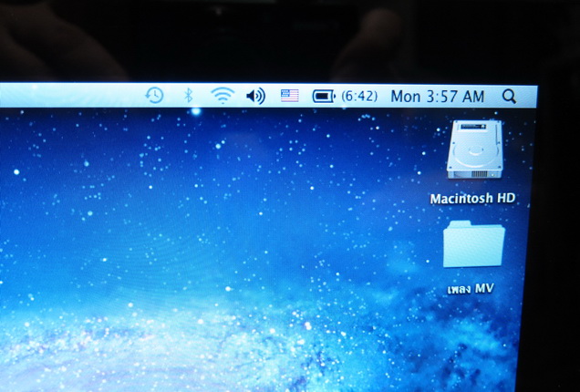This screenshot has height=392, width=580.
Task: Click the day 'Mon' in the clock
Action: click(x=405, y=96)
